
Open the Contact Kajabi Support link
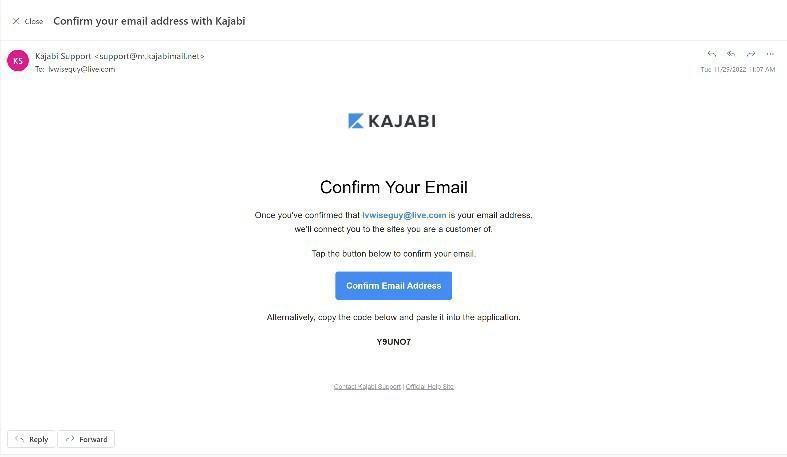(367, 386)
